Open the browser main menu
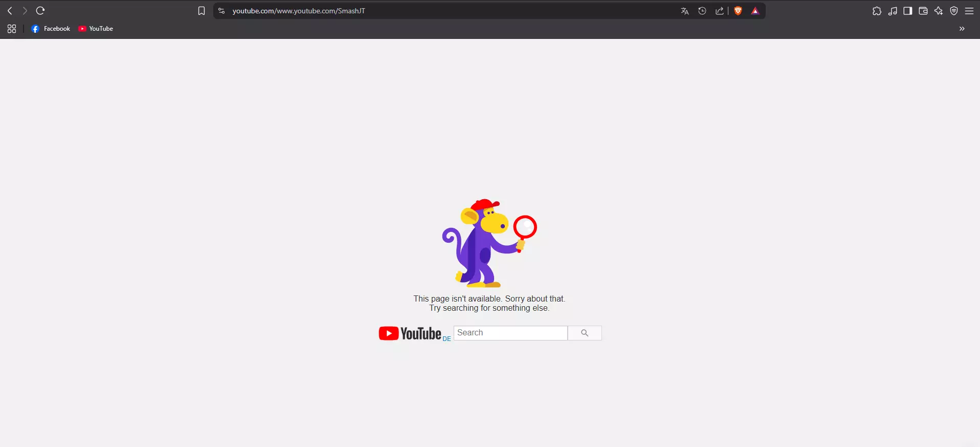The width and height of the screenshot is (980, 447). 969,11
